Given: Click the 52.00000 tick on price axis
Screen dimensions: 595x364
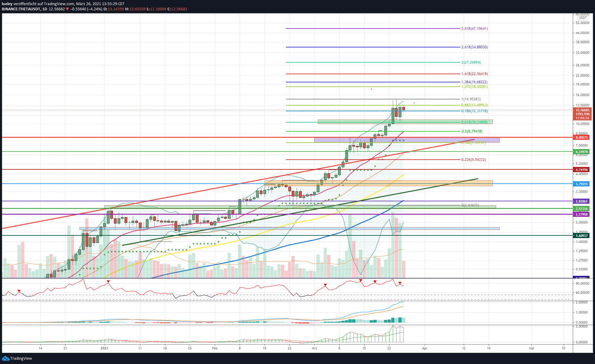Looking at the screenshot, I should pyautogui.click(x=583, y=23).
